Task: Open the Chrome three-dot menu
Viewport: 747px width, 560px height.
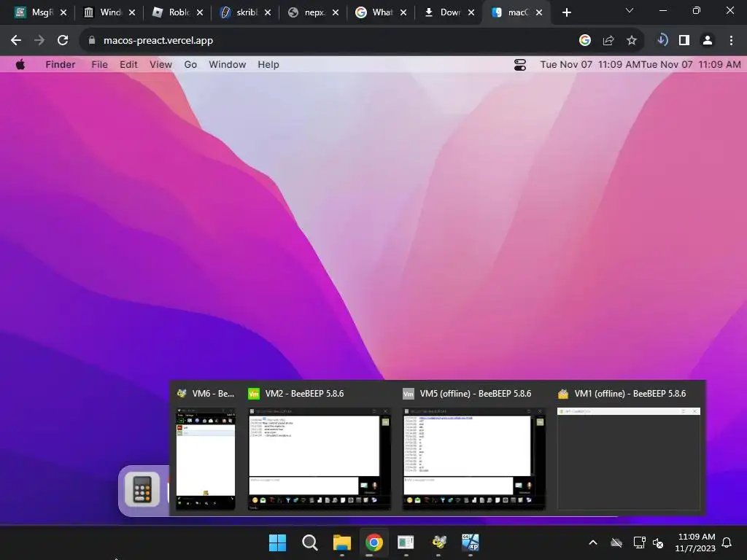Action: click(731, 41)
